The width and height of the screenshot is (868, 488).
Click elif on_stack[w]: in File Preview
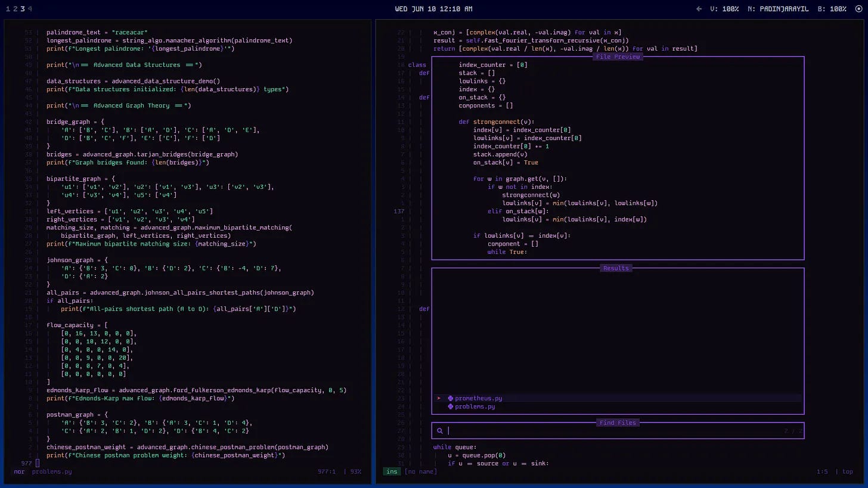click(518, 212)
